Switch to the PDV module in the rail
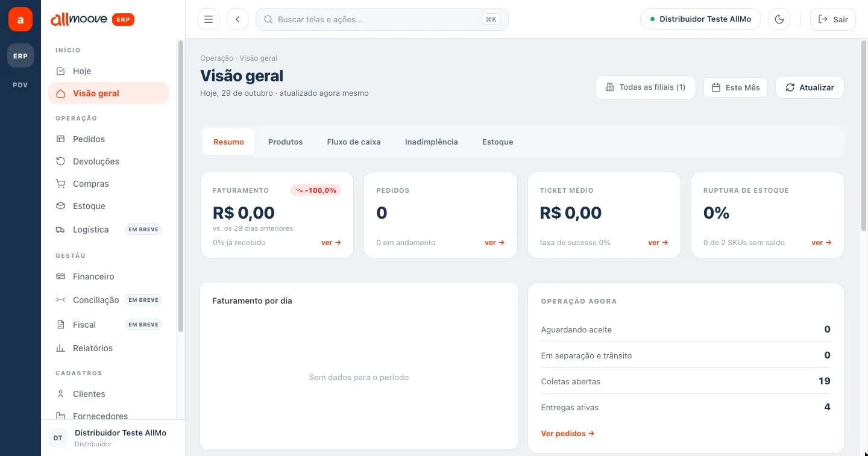Screen dimensions: 868x456 point(20,85)
